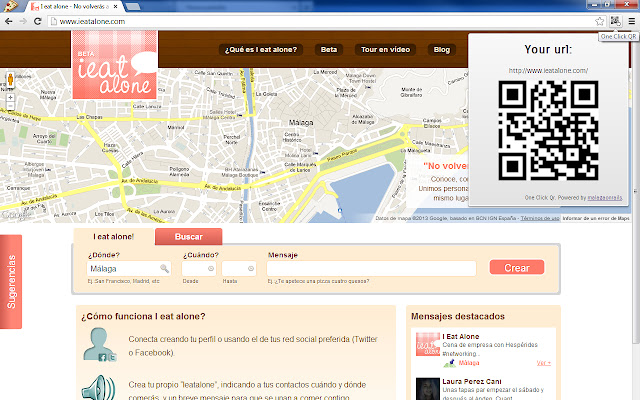Click clock icon in Hasta field
This screenshot has height=400, width=640.
(x=251, y=269)
